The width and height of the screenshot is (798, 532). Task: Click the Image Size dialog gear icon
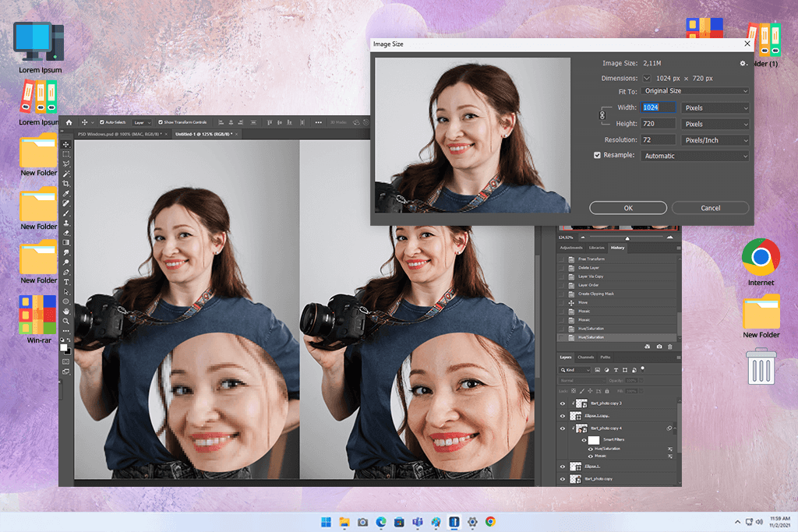point(743,64)
